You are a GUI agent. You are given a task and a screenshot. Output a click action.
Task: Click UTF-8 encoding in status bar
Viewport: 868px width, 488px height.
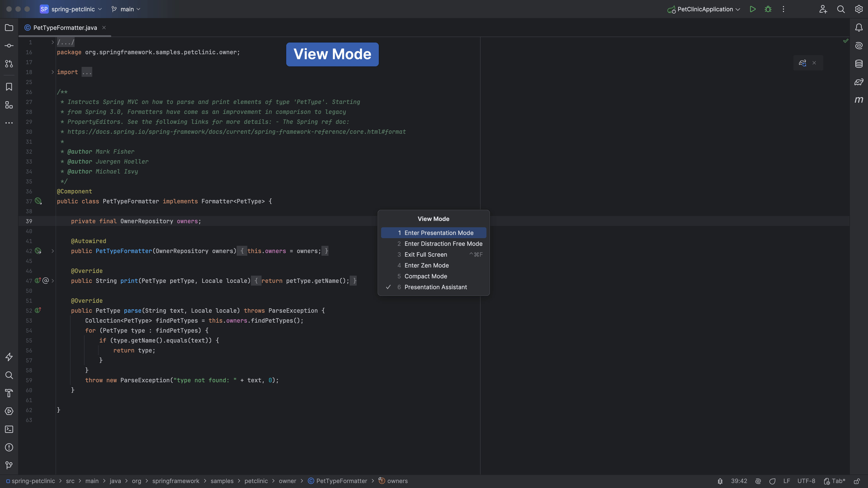[806, 481]
